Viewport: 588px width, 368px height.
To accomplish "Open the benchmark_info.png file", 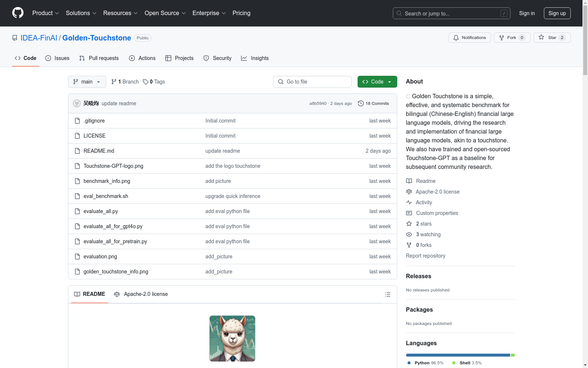I will point(107,181).
